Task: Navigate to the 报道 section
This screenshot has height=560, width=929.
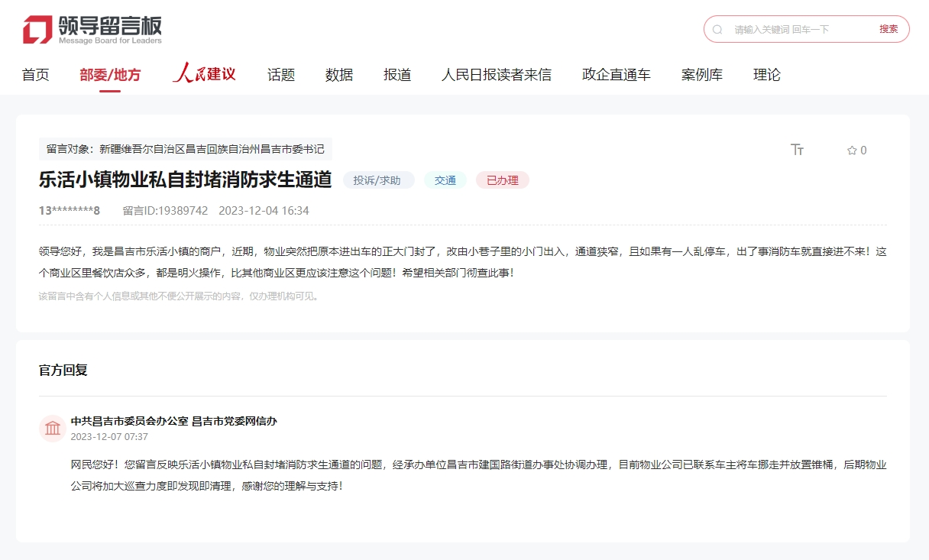Action: 397,75
